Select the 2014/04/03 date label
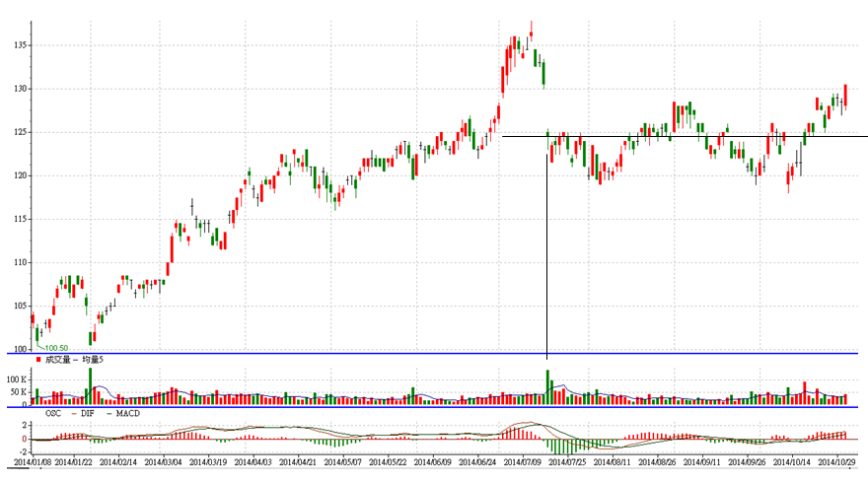868x482 pixels. 253,462
